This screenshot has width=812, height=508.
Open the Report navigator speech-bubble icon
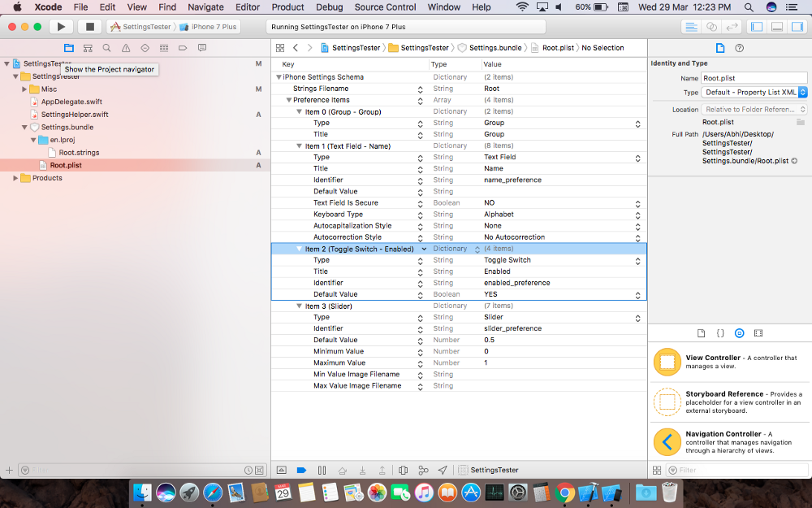pos(202,48)
